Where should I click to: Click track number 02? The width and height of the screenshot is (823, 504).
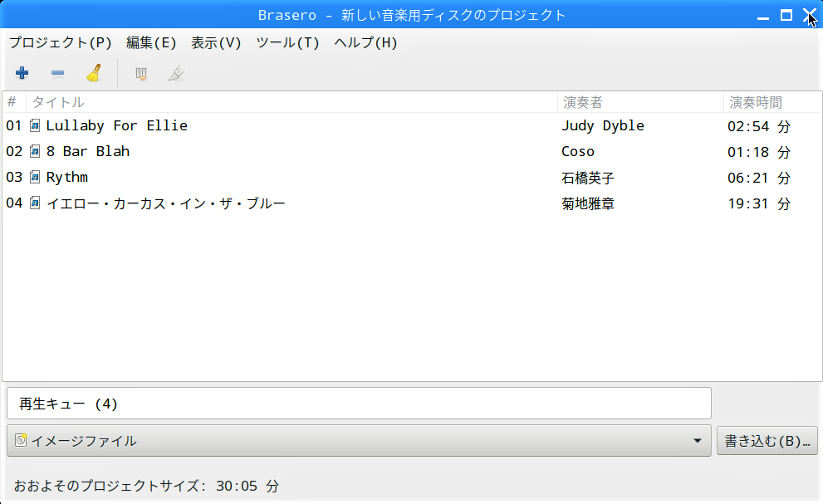14,151
